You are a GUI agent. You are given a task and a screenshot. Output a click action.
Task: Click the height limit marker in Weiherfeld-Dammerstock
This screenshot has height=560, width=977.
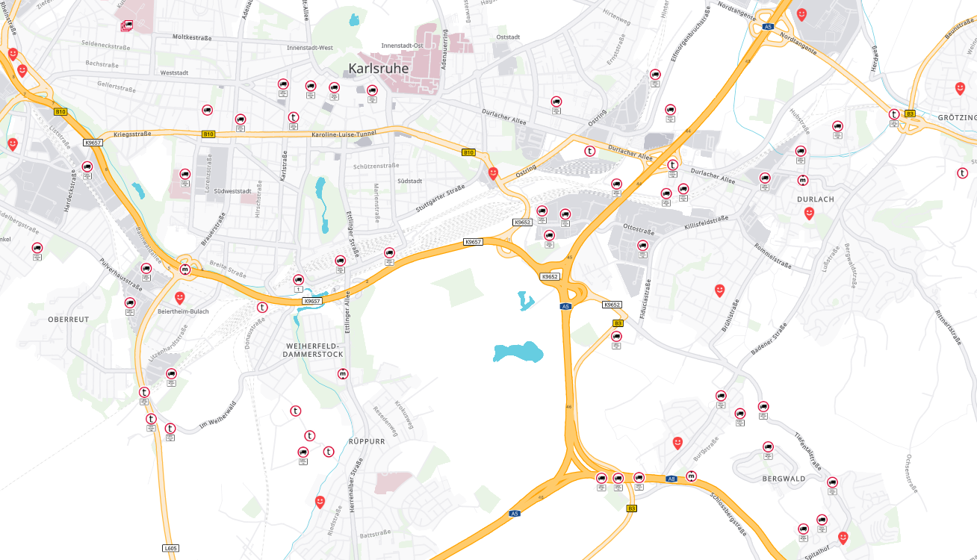[343, 373]
